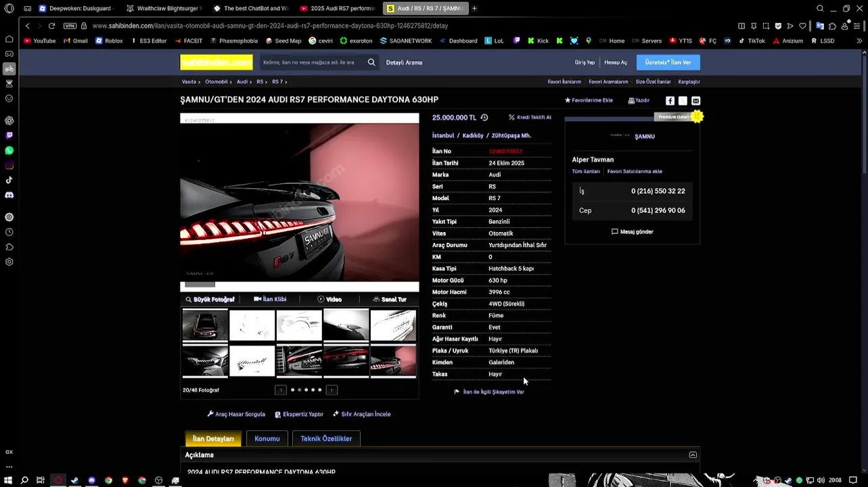Open WhatsApp from the browser sidebar

(9, 150)
